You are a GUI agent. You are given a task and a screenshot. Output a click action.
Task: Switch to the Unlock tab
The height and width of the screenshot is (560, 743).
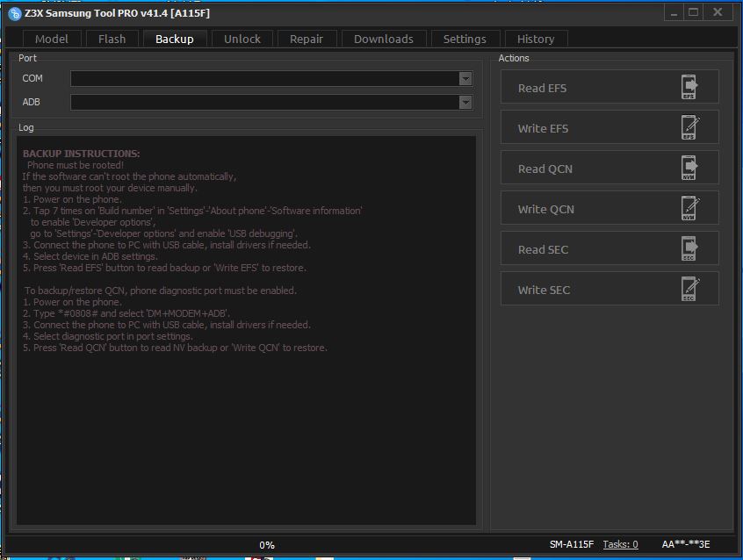pos(242,39)
